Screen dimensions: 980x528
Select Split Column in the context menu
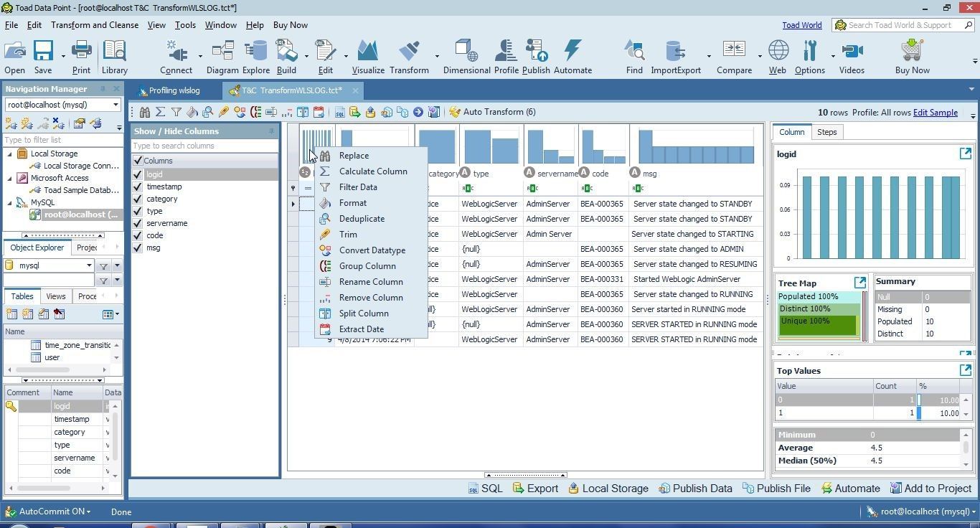[x=371, y=313]
